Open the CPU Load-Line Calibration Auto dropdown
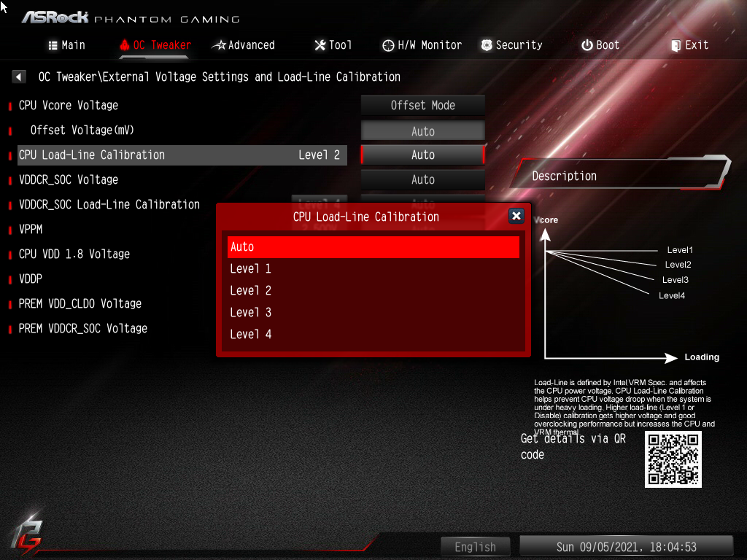Screen dimensions: 747x560 click(422, 155)
